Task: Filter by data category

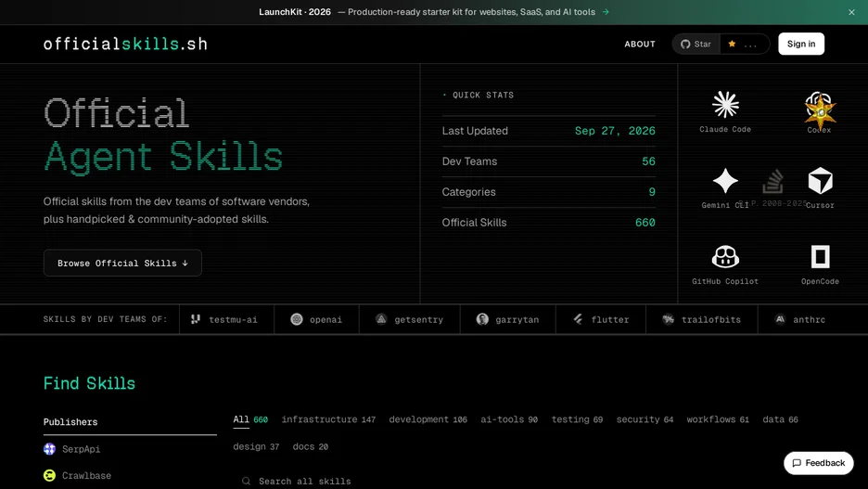Action: (x=780, y=419)
